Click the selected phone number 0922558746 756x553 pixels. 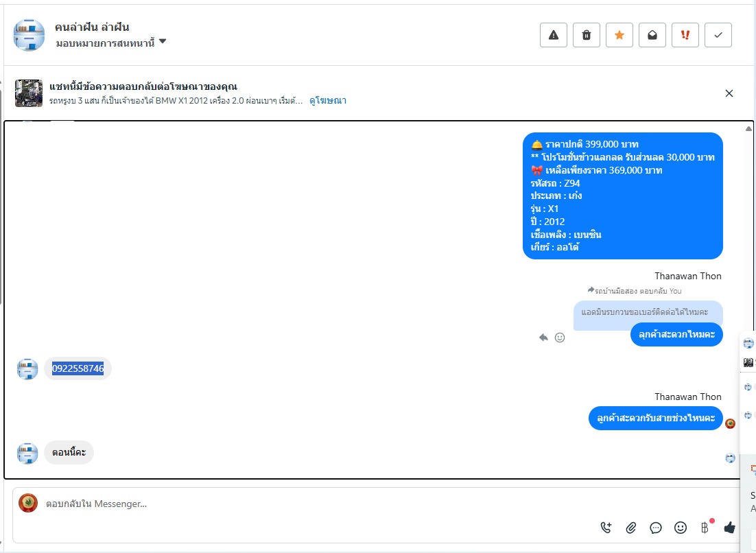[x=78, y=368]
